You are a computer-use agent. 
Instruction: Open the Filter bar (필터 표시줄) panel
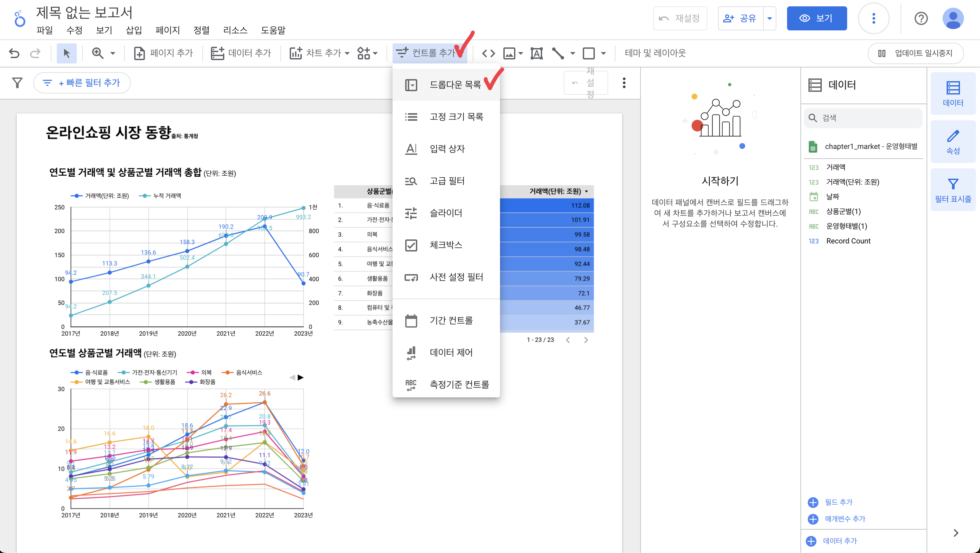(x=953, y=190)
